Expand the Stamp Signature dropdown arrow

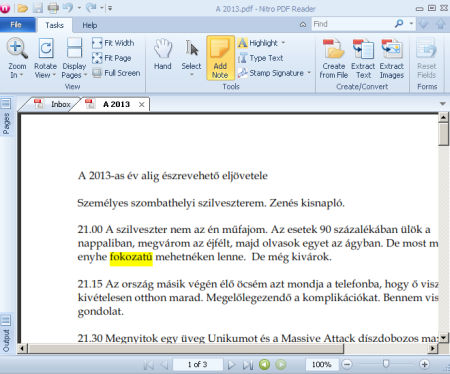click(x=309, y=72)
